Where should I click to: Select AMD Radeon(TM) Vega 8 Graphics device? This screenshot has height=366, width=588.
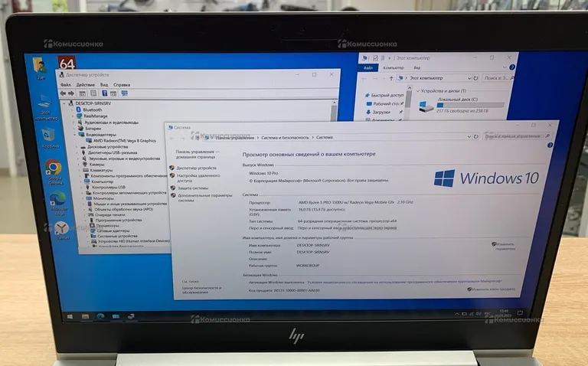coord(121,141)
